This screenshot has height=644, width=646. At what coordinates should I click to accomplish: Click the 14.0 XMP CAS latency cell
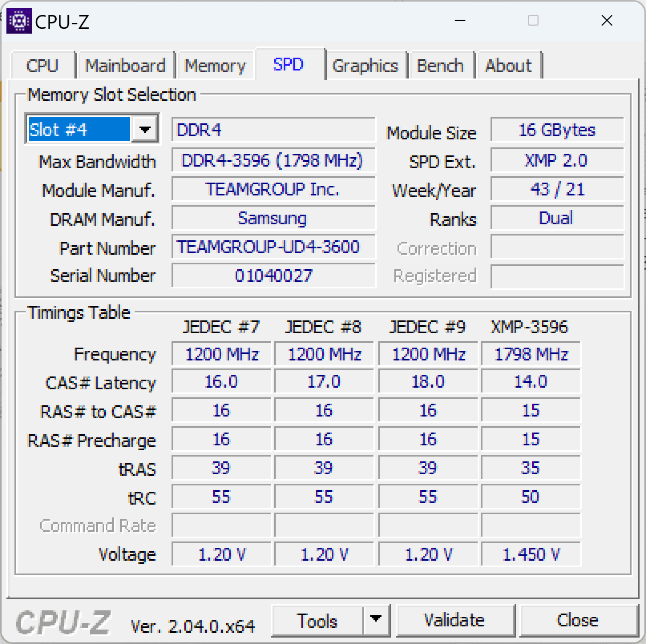[531, 382]
